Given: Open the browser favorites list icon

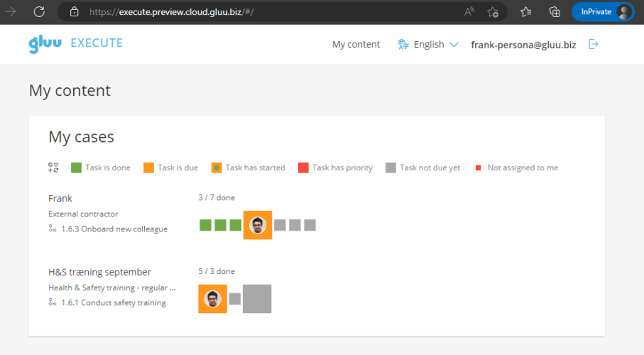Looking at the screenshot, I should (x=526, y=11).
